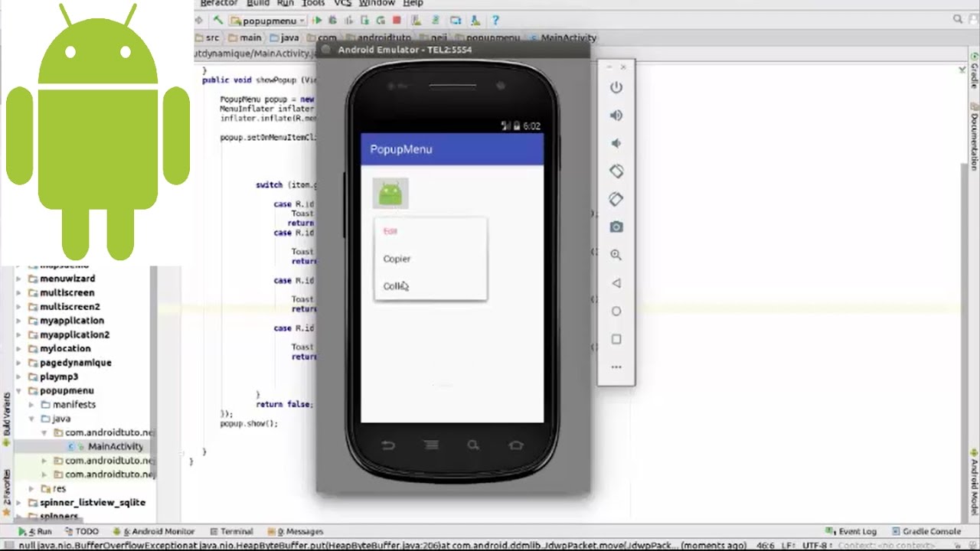The image size is (980, 551).
Task: Click the emulator Back triangle icon
Action: click(x=616, y=283)
